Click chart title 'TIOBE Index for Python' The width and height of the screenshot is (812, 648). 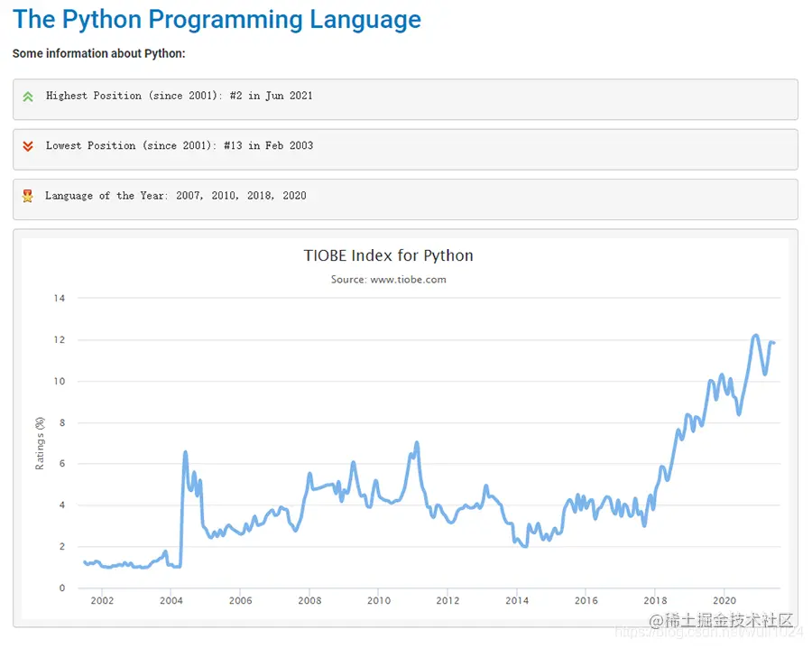tap(388, 255)
